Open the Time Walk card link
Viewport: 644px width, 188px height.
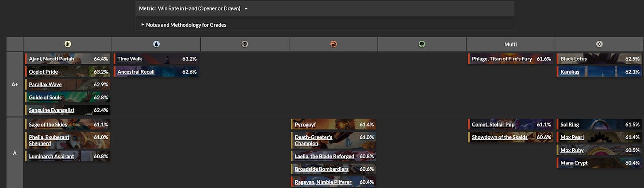click(x=130, y=59)
